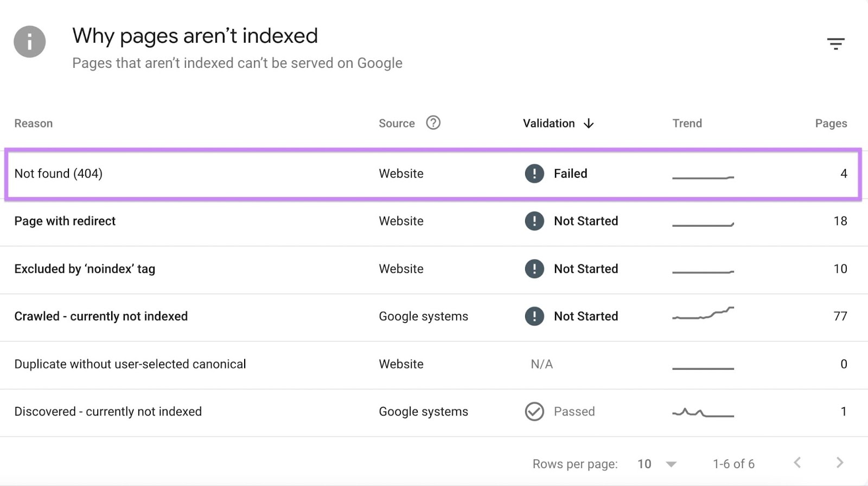Click the Passed checkmark icon
The width and height of the screenshot is (868, 486).
click(534, 412)
